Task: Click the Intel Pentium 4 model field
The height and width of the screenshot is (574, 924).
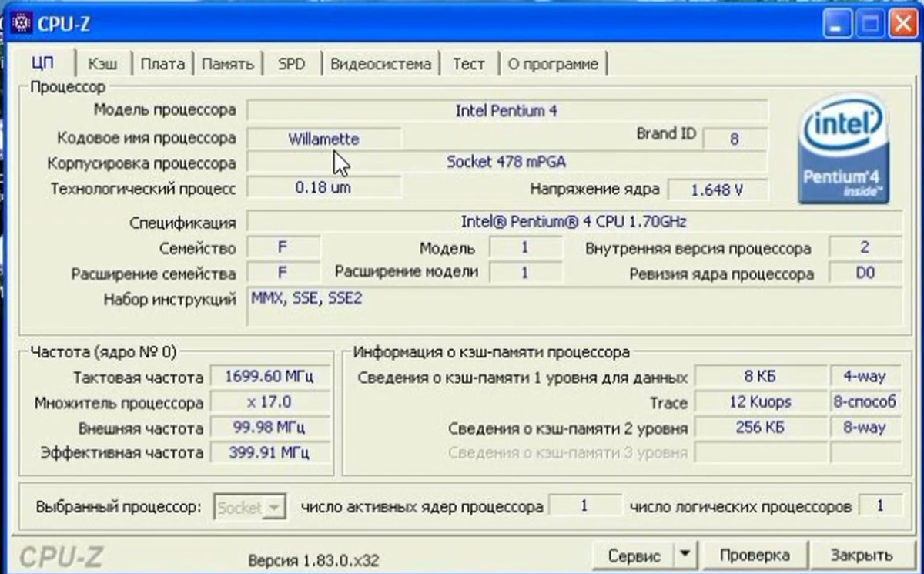Action: (507, 110)
